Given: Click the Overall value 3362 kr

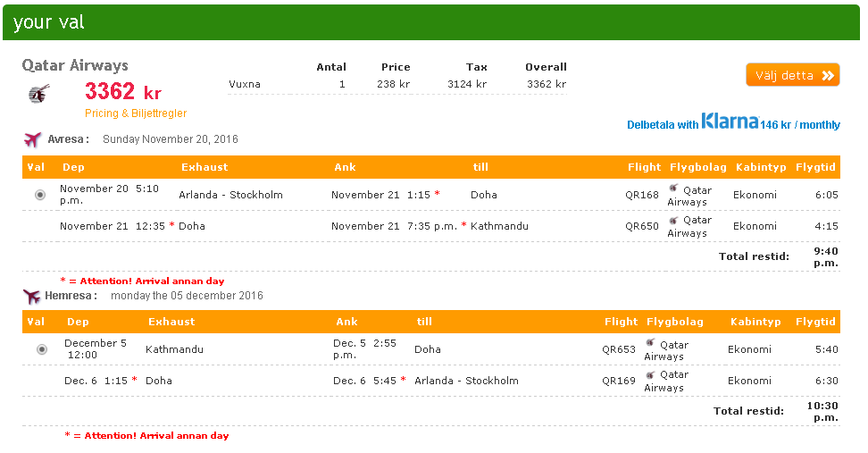Looking at the screenshot, I should [547, 84].
